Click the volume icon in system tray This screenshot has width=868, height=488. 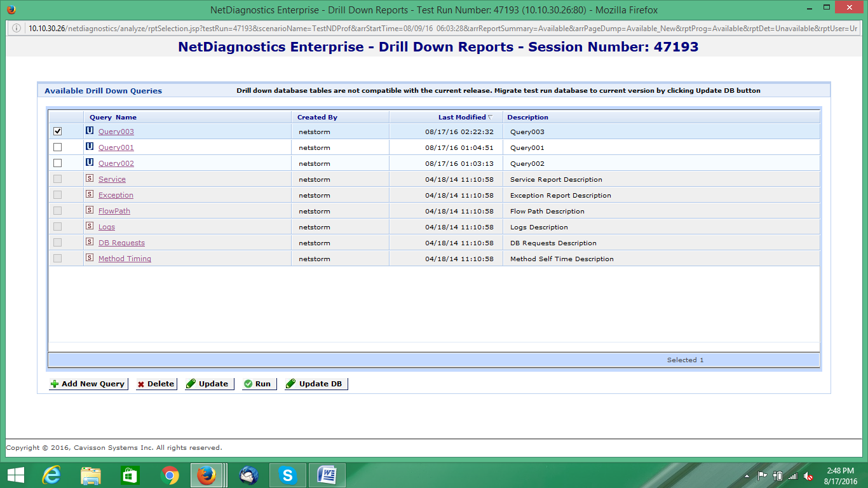tap(808, 476)
